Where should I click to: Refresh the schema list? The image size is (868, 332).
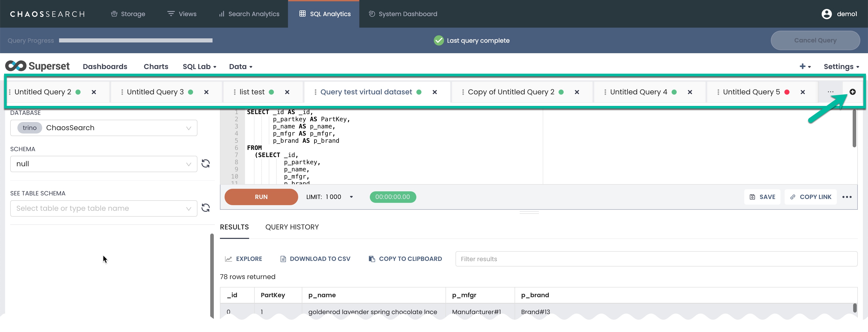click(206, 163)
